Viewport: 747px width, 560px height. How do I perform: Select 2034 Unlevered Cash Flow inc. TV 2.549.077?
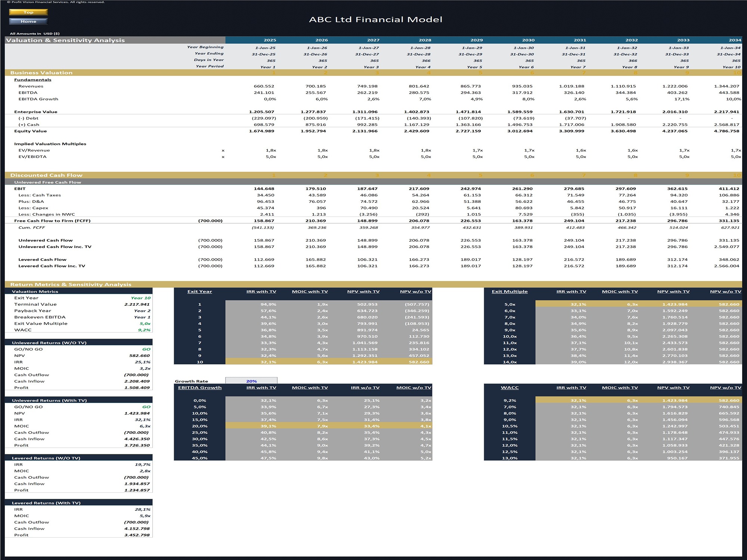726,246
